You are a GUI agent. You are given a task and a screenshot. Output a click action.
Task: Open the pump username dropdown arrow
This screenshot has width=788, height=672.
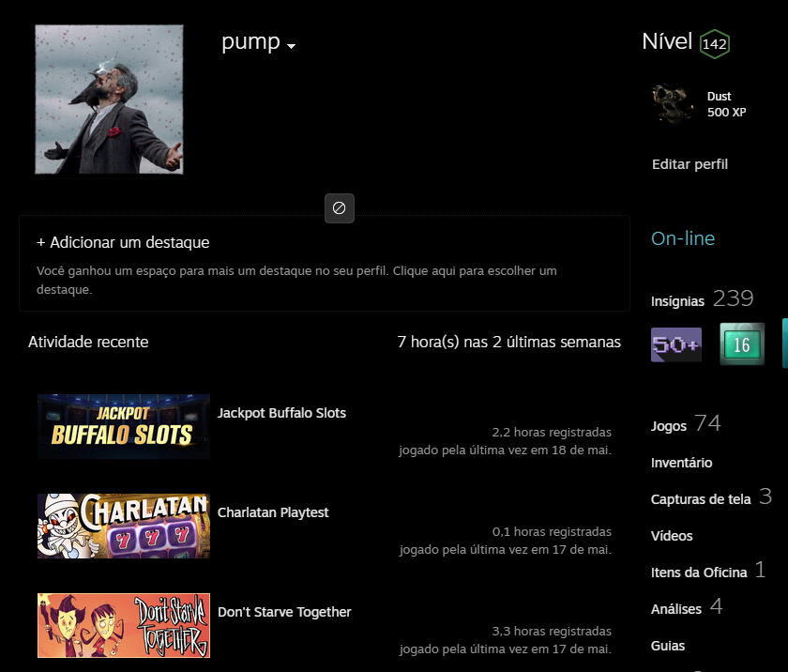[x=291, y=46]
